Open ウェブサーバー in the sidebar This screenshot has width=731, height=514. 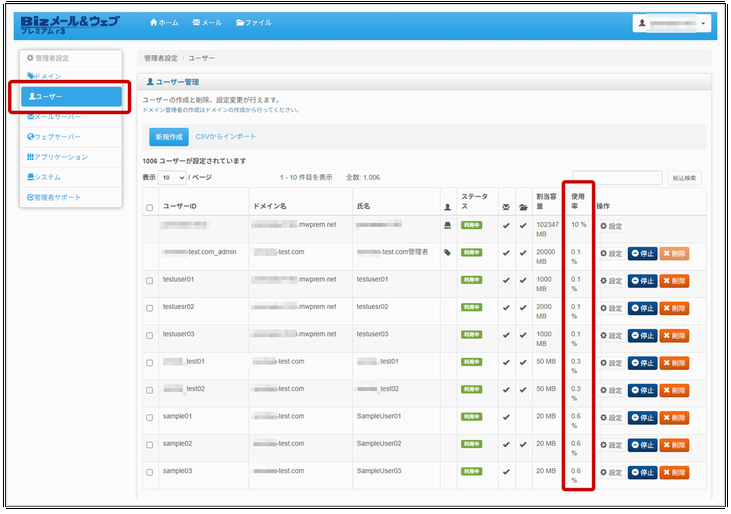tap(55, 137)
